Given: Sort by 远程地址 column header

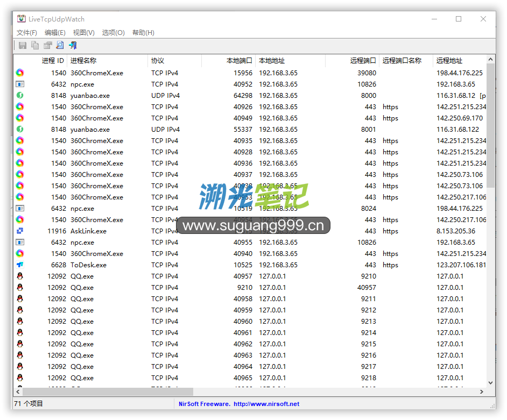Looking at the screenshot, I should pos(449,61).
